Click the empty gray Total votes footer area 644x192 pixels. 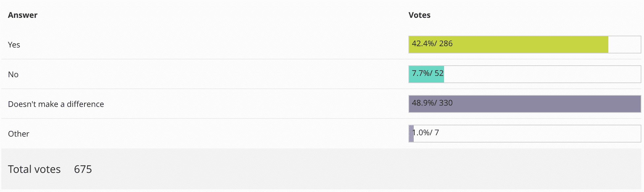363,169
